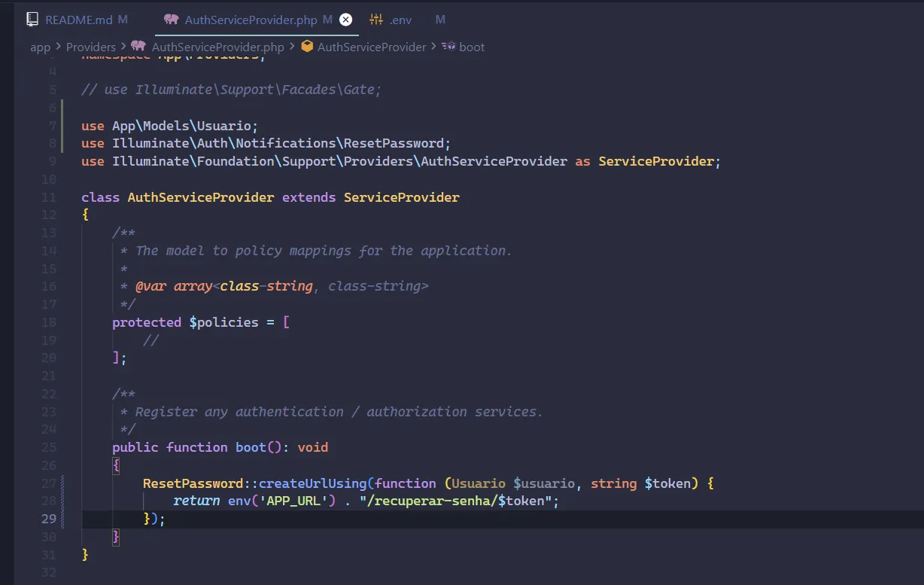This screenshot has width=924, height=585.
Task: Expand the chevron between app and Providers
Action: 57,46
